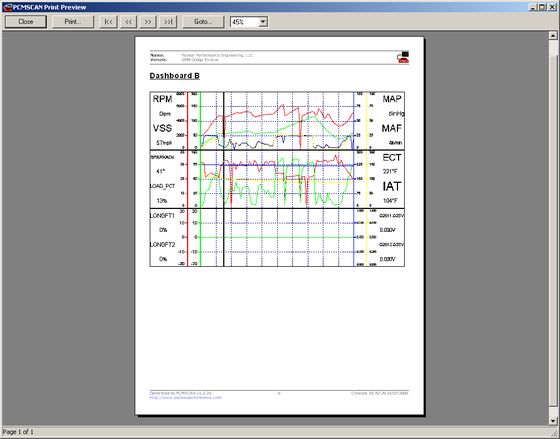This screenshot has height=439, width=560.
Task: Open the Goto page button
Action: pos(203,22)
